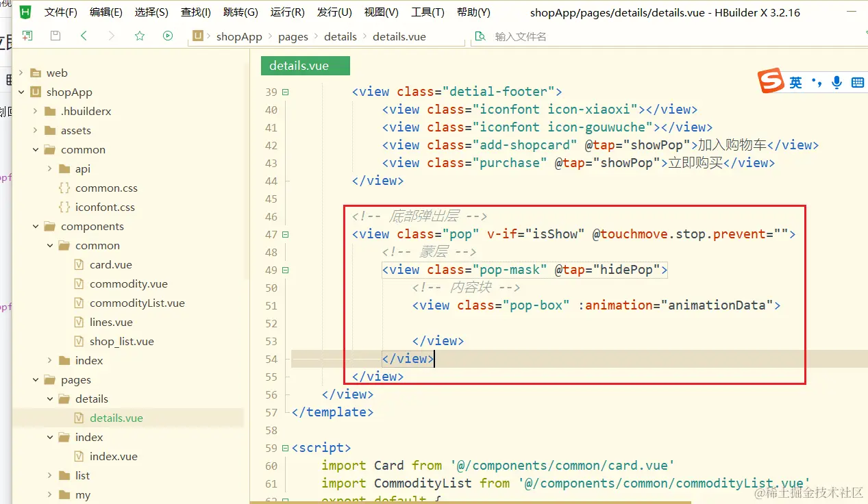The image size is (868, 504).
Task: Click the card.vue file icon
Action: [x=79, y=264]
